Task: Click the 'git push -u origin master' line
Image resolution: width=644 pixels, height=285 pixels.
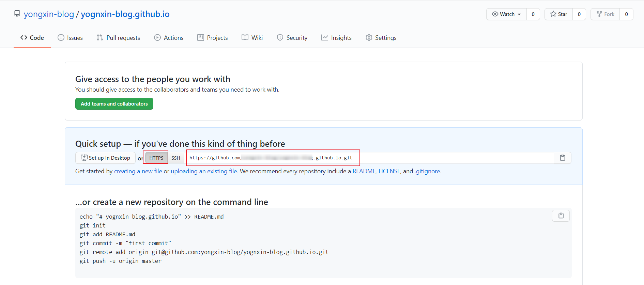Action: pos(121,261)
